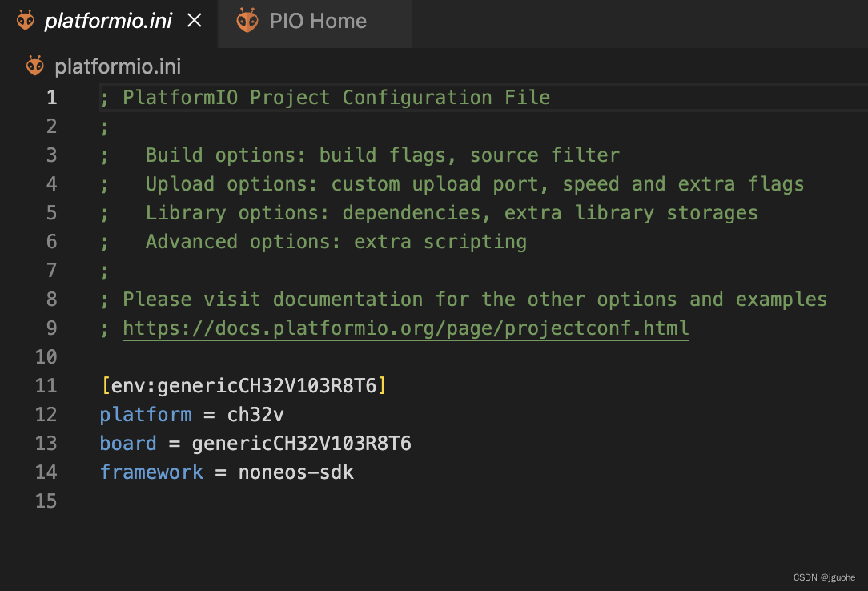Close the platformio.ini tab

pos(194,21)
